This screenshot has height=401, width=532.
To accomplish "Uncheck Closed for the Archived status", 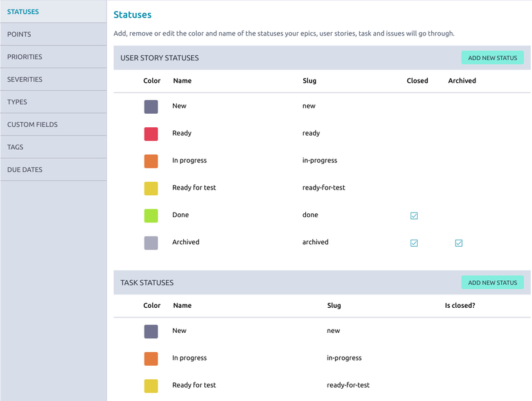I will (x=414, y=243).
